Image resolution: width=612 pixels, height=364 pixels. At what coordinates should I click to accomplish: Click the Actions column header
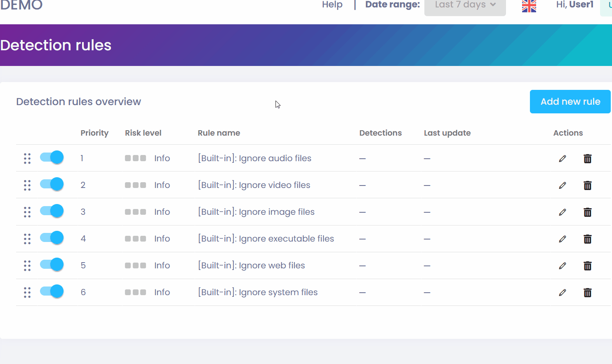568,133
